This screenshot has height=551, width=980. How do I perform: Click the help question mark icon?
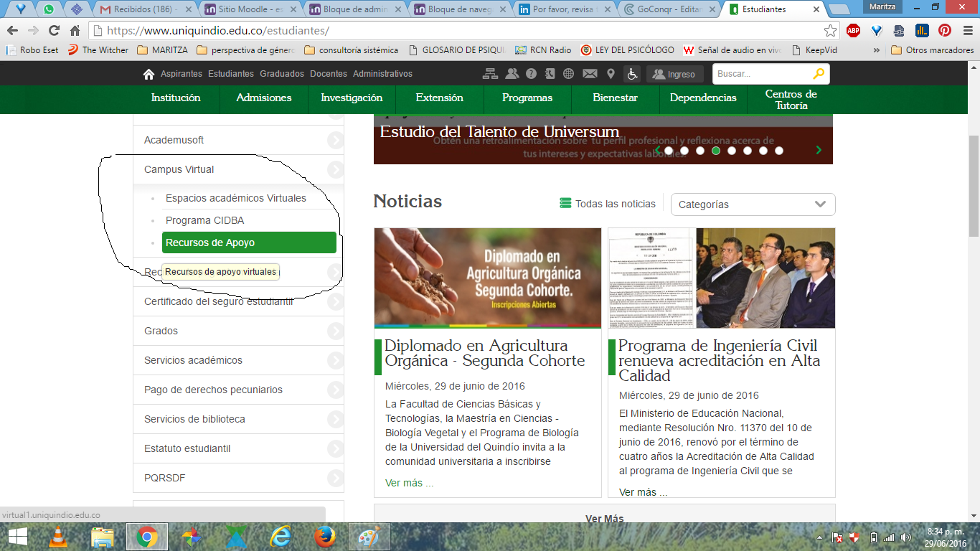tap(531, 74)
